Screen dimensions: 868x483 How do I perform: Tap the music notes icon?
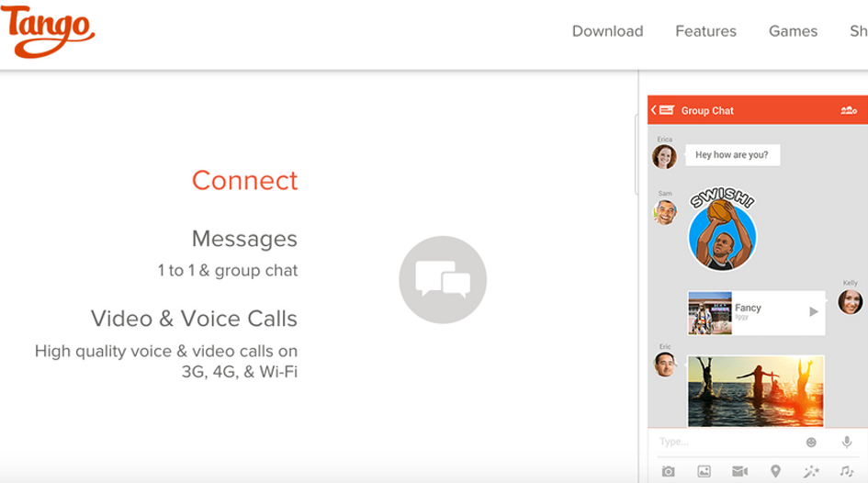point(846,471)
